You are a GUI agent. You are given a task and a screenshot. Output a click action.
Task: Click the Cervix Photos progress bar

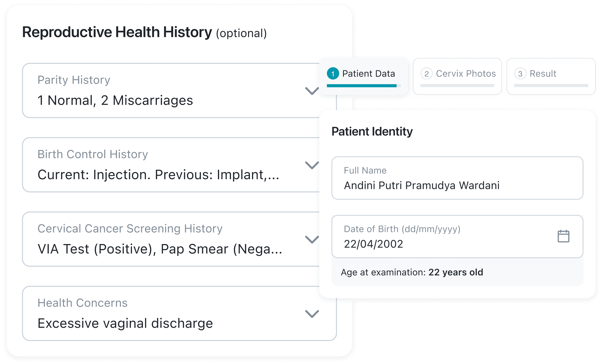(x=458, y=86)
